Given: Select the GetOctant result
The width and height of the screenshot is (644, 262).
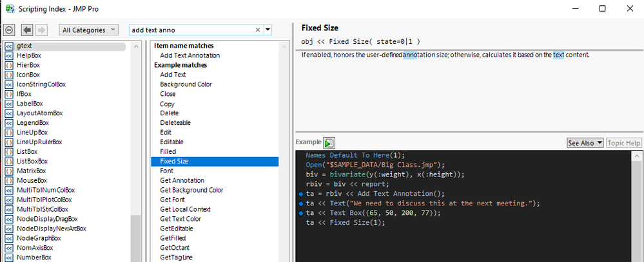Looking at the screenshot, I should tap(175, 248).
